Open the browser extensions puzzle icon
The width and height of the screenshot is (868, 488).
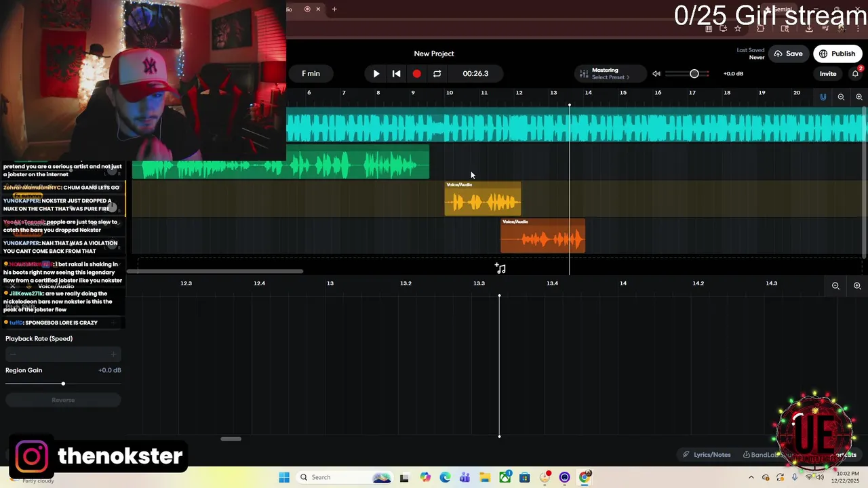[x=760, y=28]
